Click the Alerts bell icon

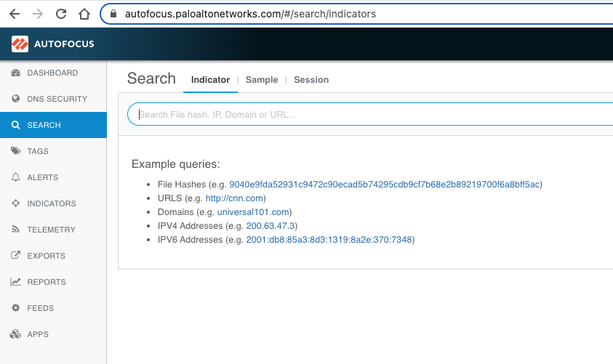pos(16,177)
